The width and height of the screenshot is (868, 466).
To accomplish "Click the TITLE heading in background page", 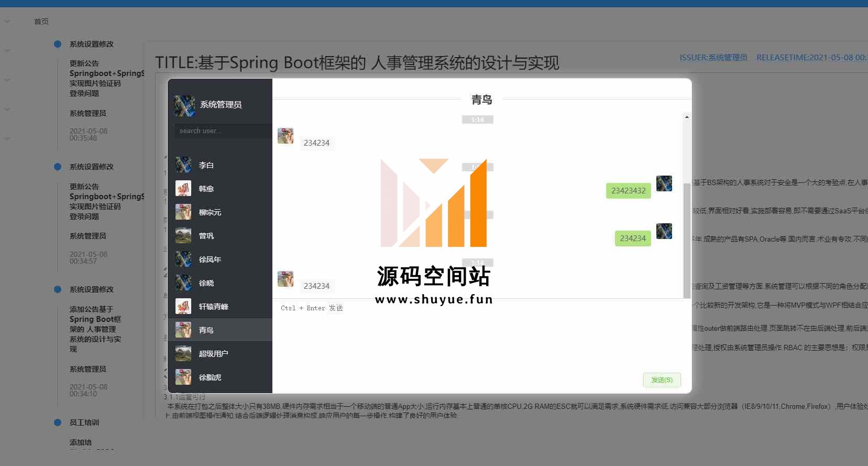I will (357, 63).
